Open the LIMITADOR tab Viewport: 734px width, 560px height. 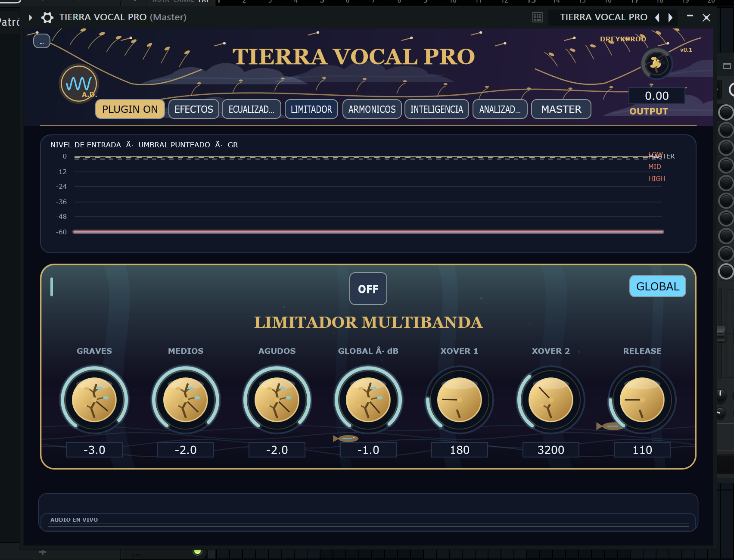click(x=311, y=109)
